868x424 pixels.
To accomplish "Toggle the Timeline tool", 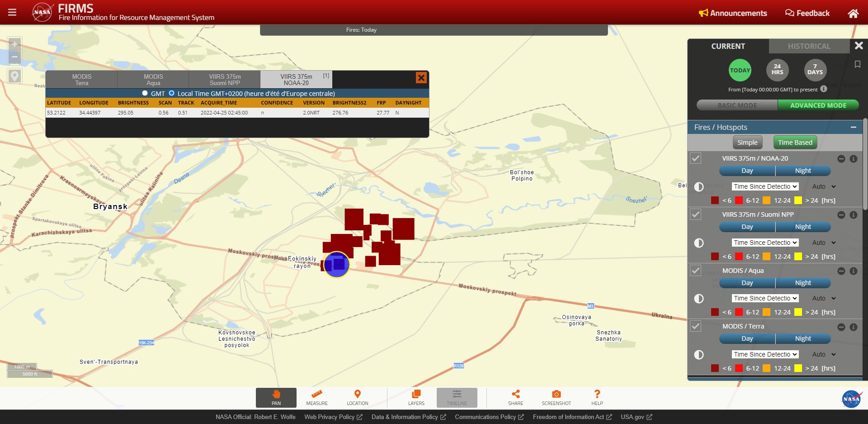I will pyautogui.click(x=457, y=397).
